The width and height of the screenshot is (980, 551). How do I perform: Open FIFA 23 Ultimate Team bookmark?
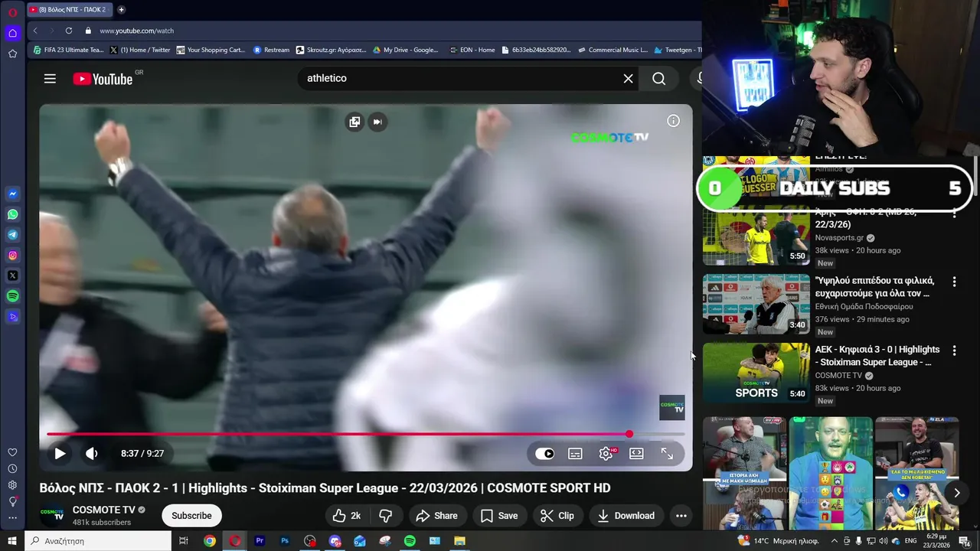point(68,50)
